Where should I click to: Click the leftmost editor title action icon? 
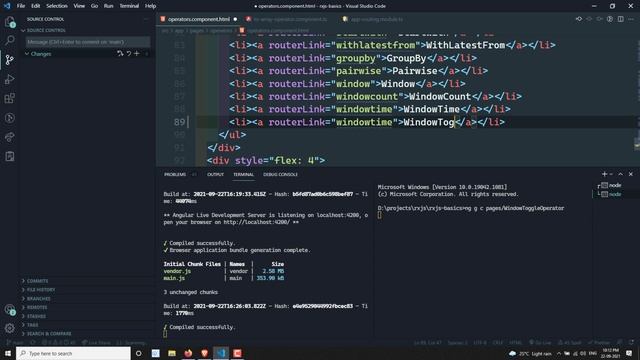point(579,19)
